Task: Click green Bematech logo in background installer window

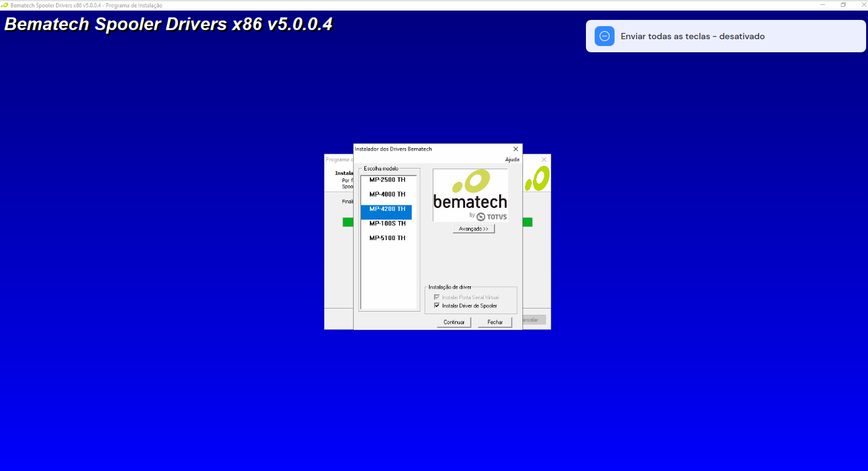Action: click(x=537, y=178)
